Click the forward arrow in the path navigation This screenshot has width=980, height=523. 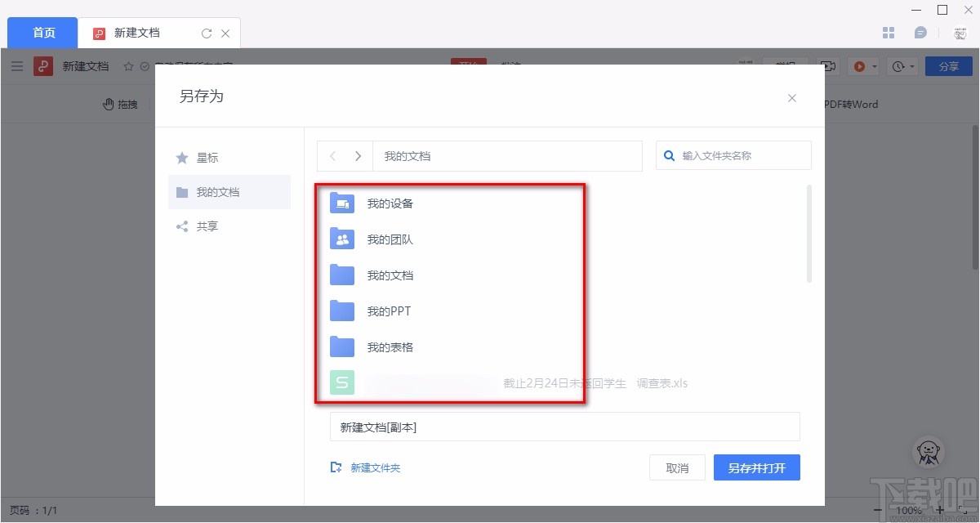pos(358,156)
